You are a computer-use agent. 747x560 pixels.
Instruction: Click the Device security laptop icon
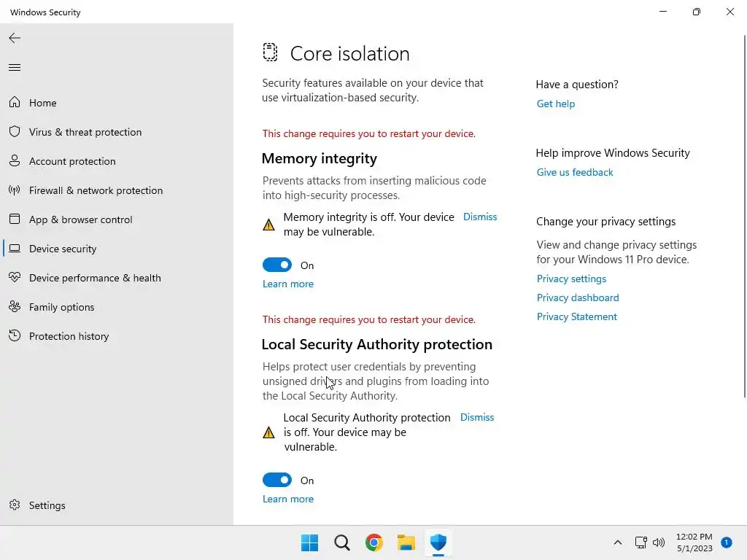(x=15, y=248)
